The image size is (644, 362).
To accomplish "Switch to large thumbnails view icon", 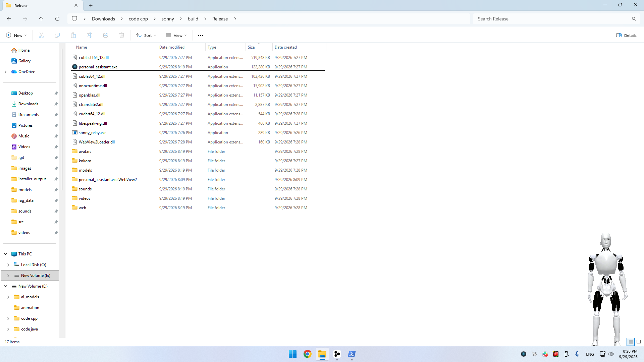I will coord(639,342).
